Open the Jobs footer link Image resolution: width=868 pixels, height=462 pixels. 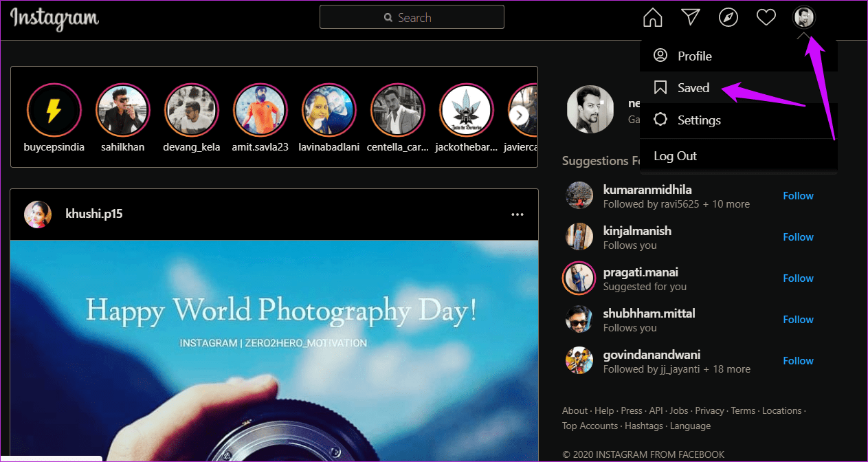(x=679, y=410)
